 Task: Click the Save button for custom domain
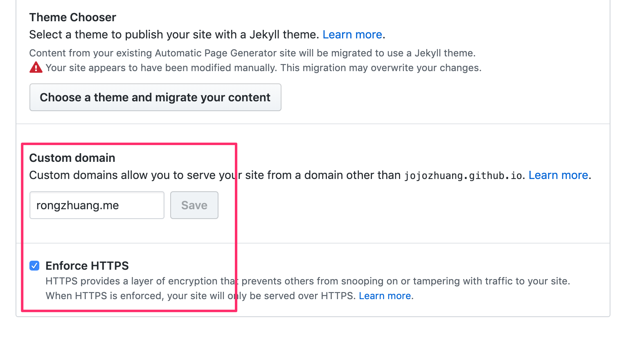pos(194,205)
